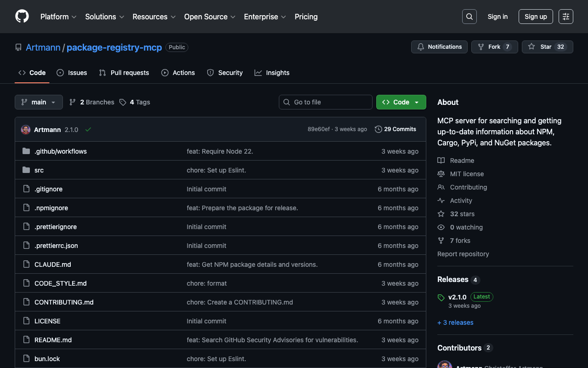Open the Notifications bell button
The height and width of the screenshot is (368, 588).
[x=439, y=47]
